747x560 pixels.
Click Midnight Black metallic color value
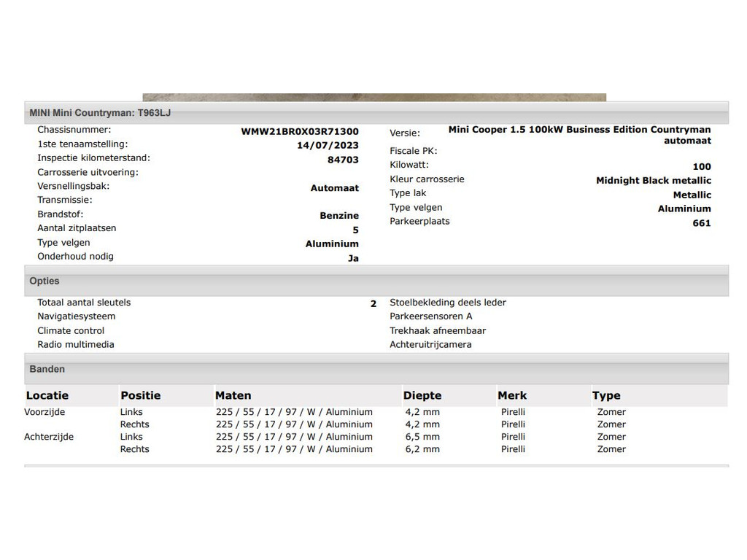(654, 181)
